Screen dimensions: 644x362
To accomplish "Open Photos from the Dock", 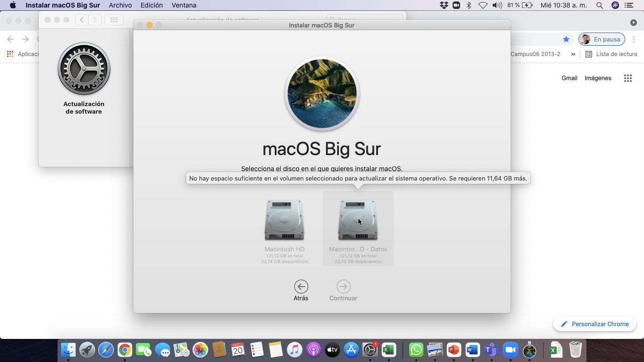I will tap(200, 350).
